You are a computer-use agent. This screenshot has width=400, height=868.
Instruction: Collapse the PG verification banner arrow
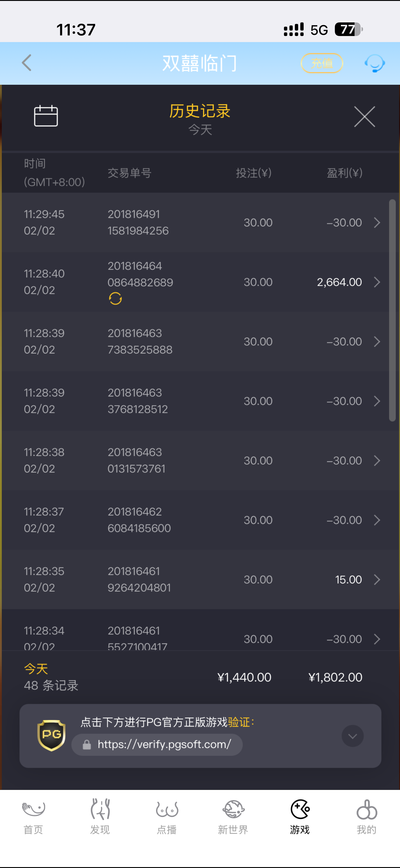tap(352, 736)
